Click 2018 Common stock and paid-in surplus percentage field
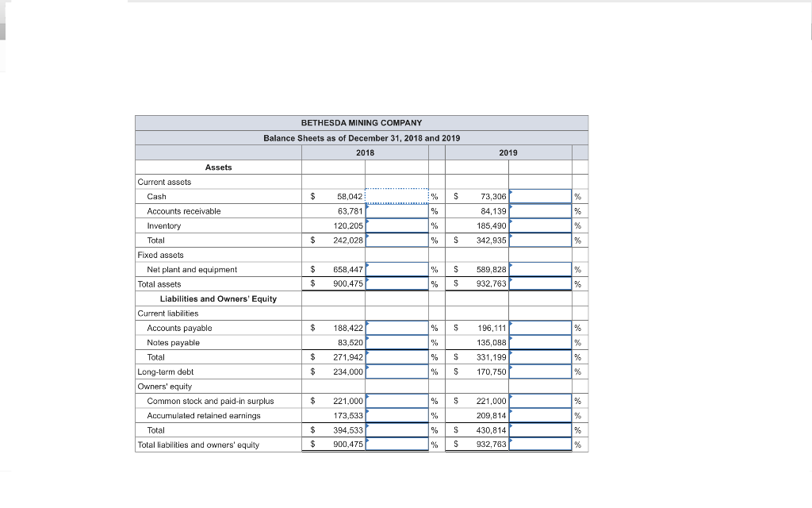Image resolution: width=812 pixels, height=508 pixels. pyautogui.click(x=397, y=401)
